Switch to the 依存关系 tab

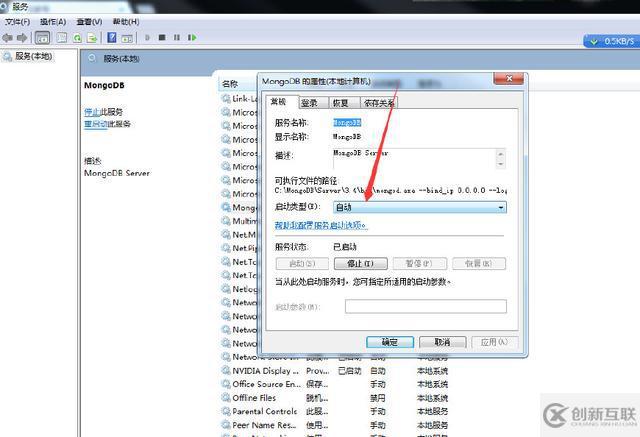click(x=379, y=103)
